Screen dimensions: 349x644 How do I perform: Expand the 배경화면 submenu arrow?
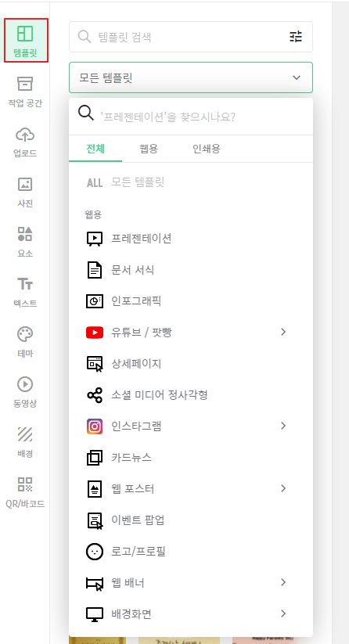pos(283,613)
